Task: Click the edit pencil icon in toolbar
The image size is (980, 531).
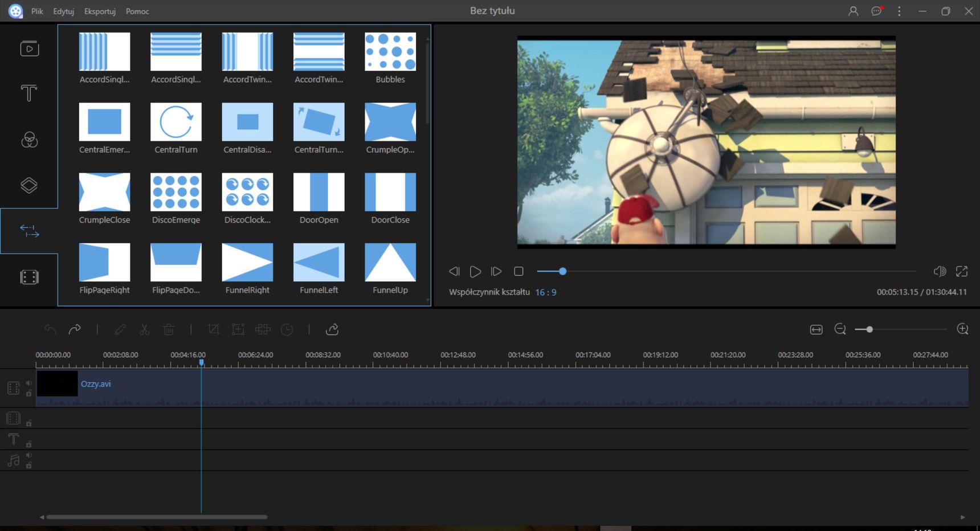Action: (x=120, y=329)
